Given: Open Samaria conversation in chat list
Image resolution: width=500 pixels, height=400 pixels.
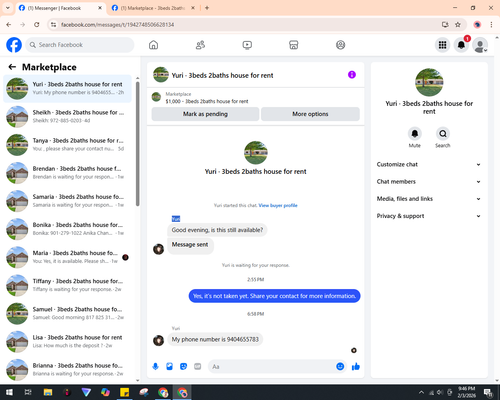Looking at the screenshot, I should [x=67, y=201].
